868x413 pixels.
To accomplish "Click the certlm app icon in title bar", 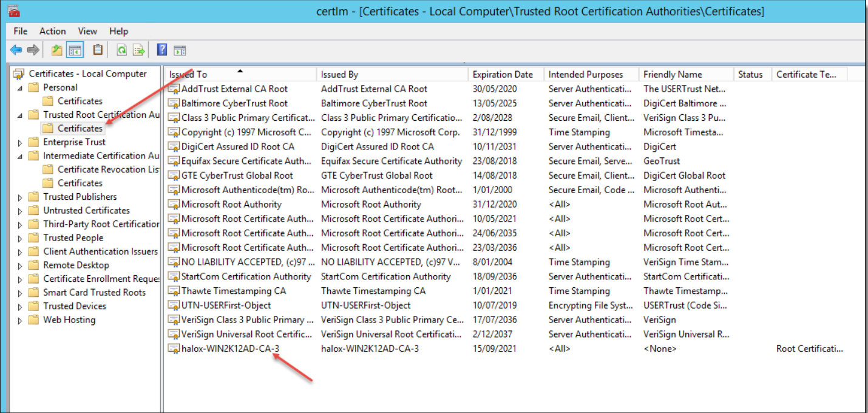I will [x=13, y=11].
